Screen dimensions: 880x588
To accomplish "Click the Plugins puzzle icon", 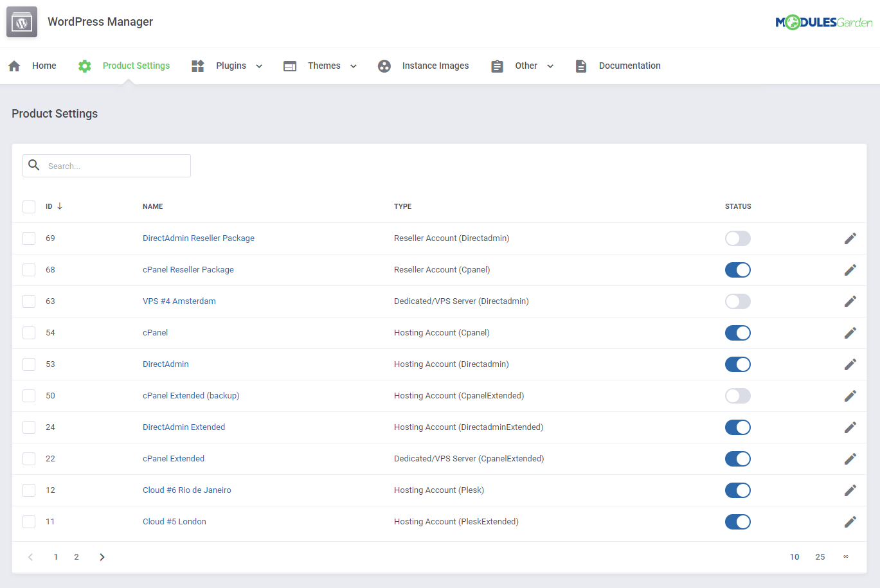I will coord(197,65).
